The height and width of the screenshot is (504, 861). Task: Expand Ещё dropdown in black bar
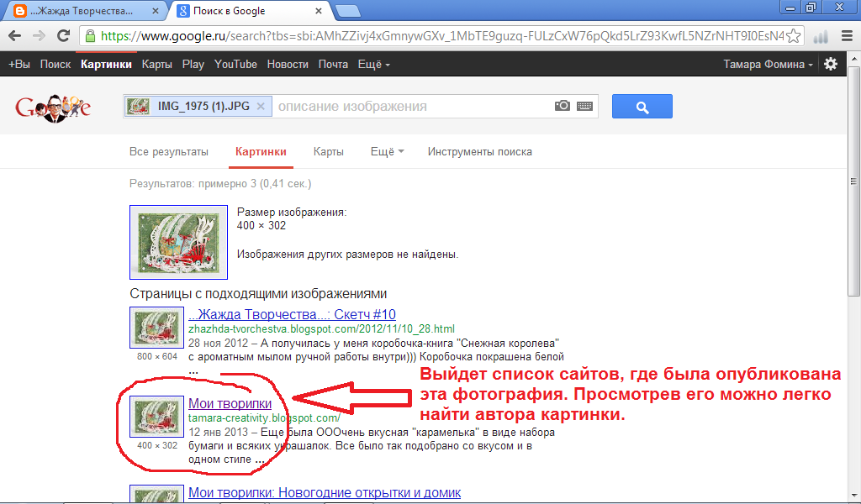tap(374, 64)
